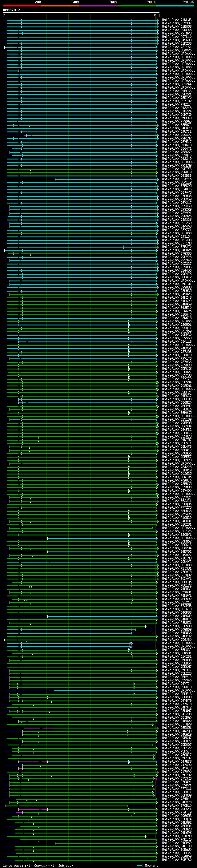
Task: Open hit UniRef100_A4S6H8
Action: coord(177,40)
